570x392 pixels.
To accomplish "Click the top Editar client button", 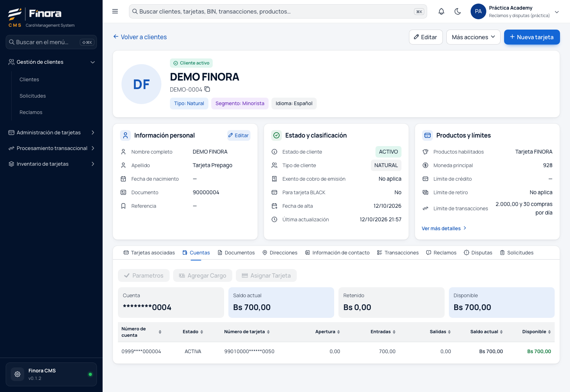I will (426, 37).
